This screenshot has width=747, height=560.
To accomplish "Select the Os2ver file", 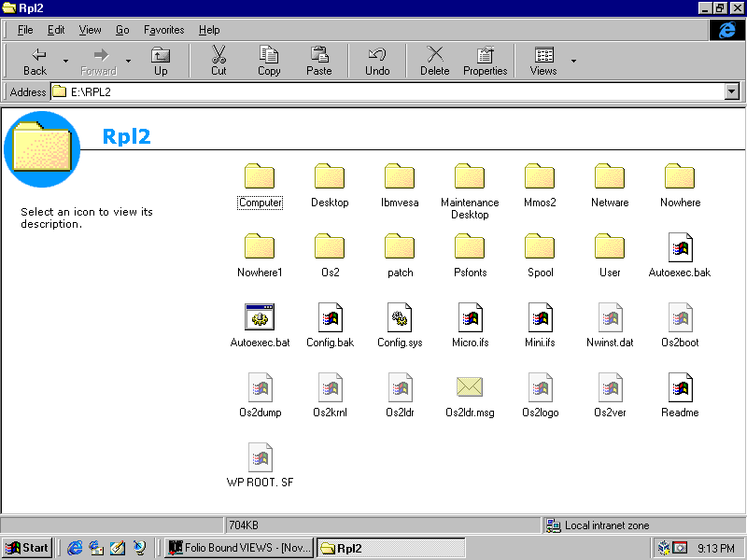I will (610, 396).
